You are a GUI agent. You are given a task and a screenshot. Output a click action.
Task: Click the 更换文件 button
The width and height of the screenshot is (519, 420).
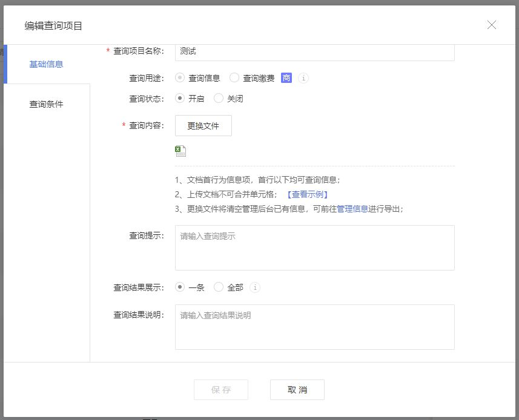203,125
